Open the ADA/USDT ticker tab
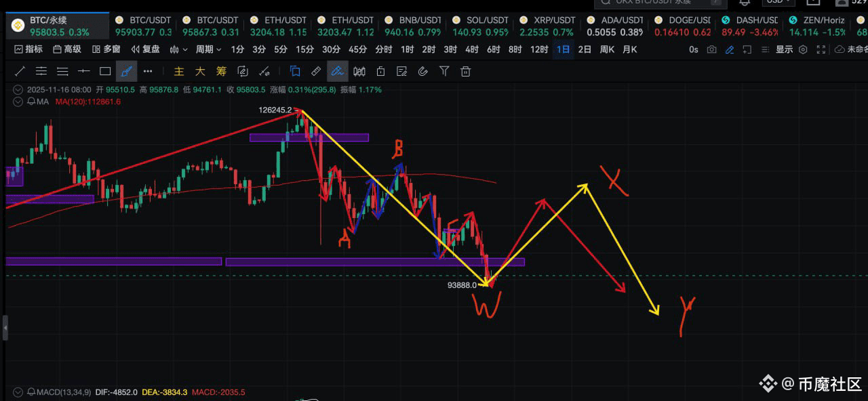The image size is (868, 401). 614,26
